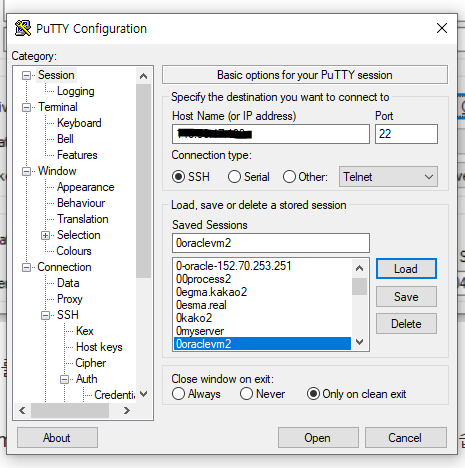The width and height of the screenshot is (465, 468).
Task: Click category tree scroll right arrow
Action: pos(127,411)
